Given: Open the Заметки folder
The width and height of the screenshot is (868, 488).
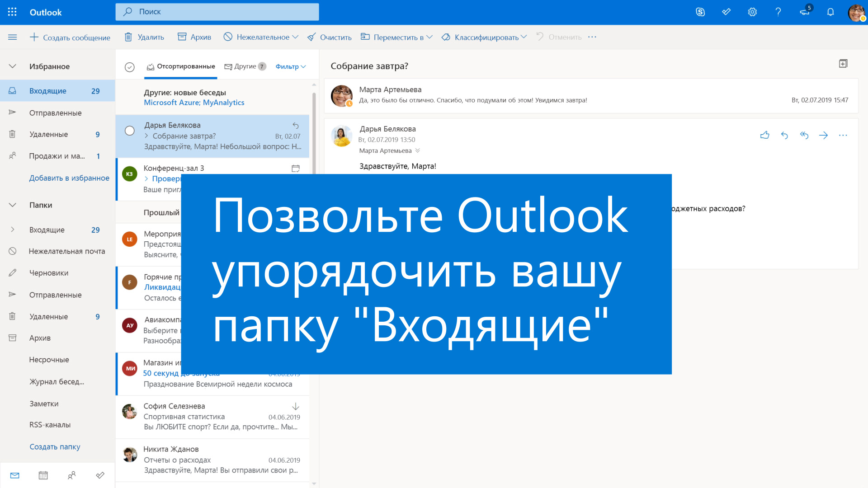Looking at the screenshot, I should [58, 404].
